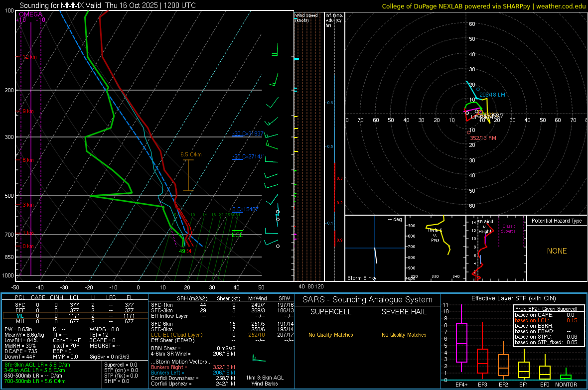
Task: Click the 'SFC-1km' SRH row
Action: (x=222, y=305)
